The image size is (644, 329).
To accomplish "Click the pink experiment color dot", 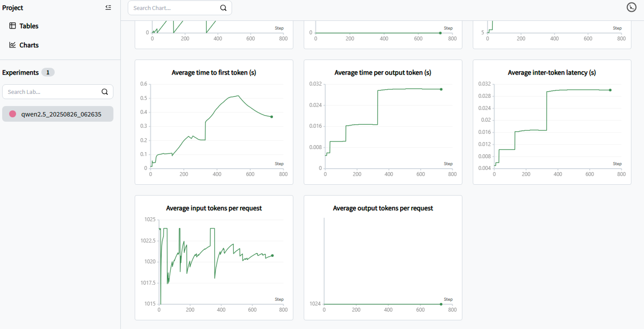I will point(13,114).
